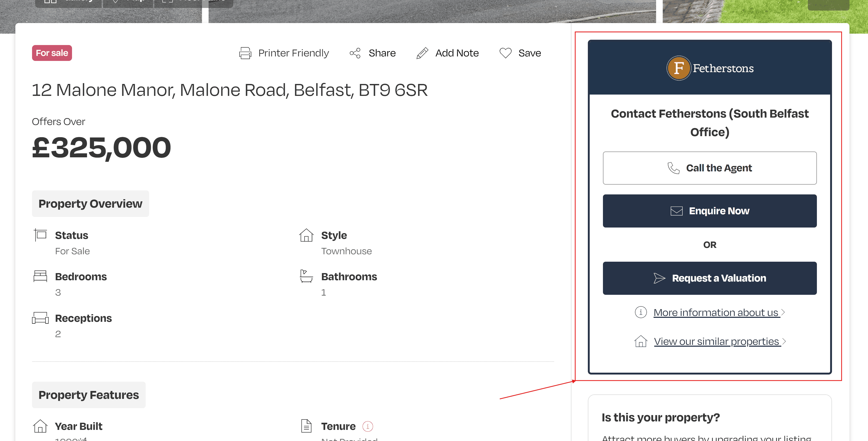Viewport: 868px width, 441px height.
Task: Click Enquire Now button
Action: (x=710, y=211)
